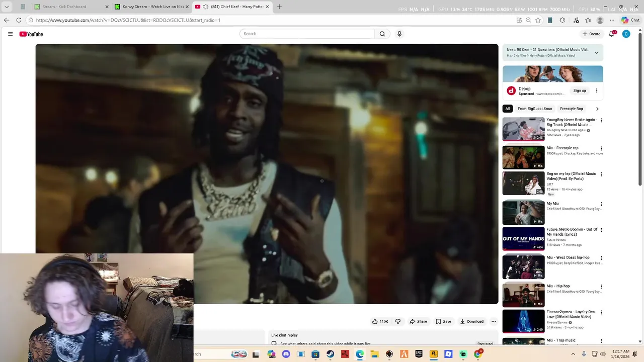Like the video (110K)
The image size is (644, 362).
tap(380, 321)
